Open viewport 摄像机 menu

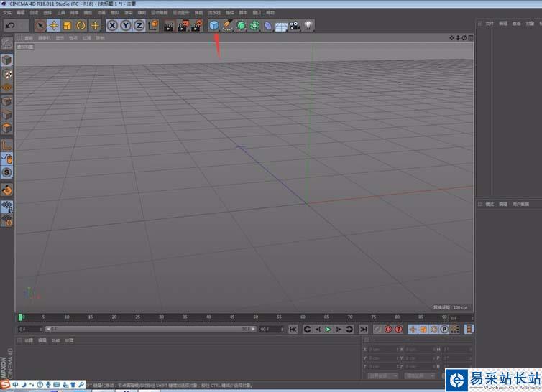(x=45, y=38)
